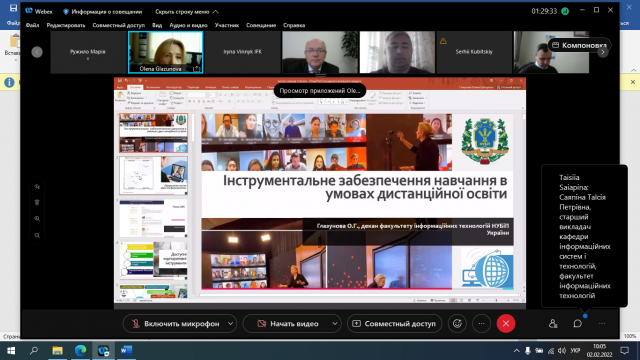Click the Компоновка layout button
Image resolution: width=640 pixels, height=360 pixels.
coord(579,45)
